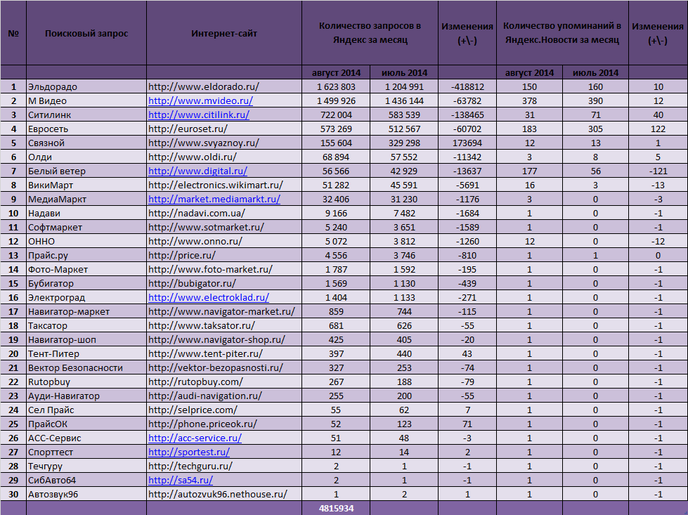Click the news mentions value 378
The width and height of the screenshot is (688, 515).
[x=530, y=101]
